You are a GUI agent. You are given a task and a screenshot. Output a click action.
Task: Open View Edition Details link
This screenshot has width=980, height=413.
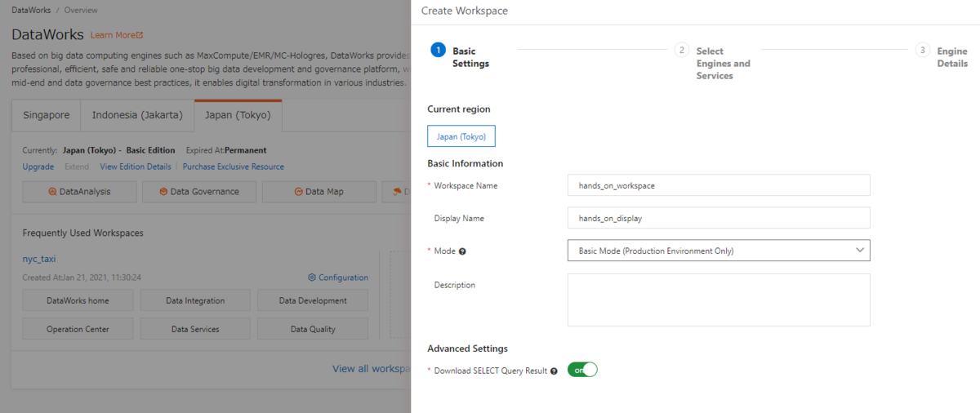(136, 167)
